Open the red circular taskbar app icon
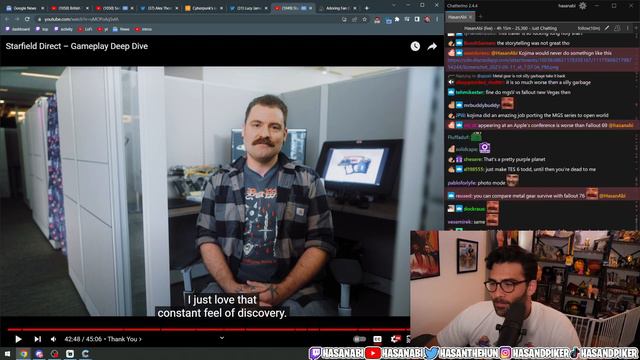640x360 pixels. pos(55,353)
